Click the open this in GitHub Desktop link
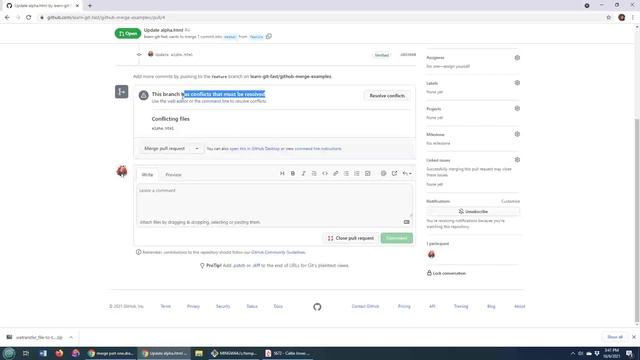Image resolution: width=640 pixels, height=360 pixels. coord(255,149)
